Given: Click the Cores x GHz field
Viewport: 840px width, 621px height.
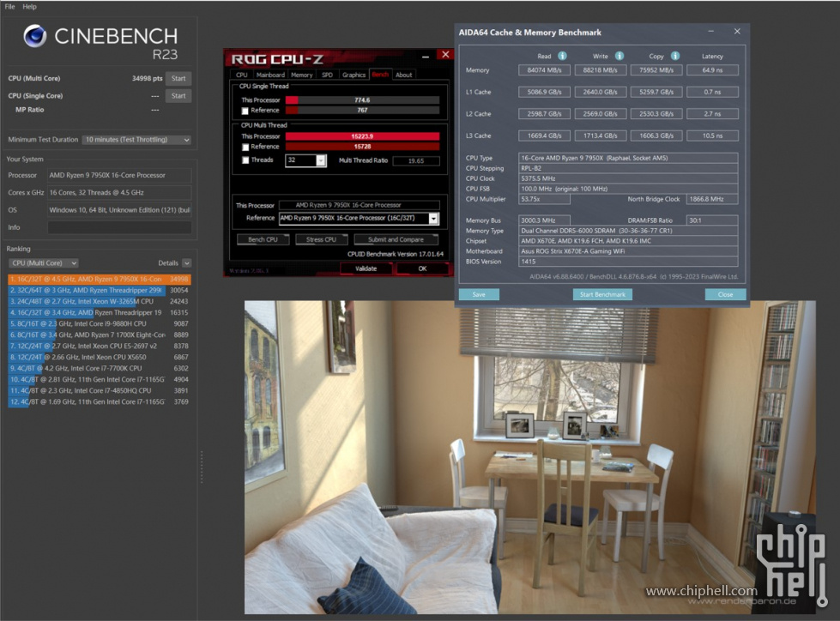Looking at the screenshot, I should pos(119,193).
